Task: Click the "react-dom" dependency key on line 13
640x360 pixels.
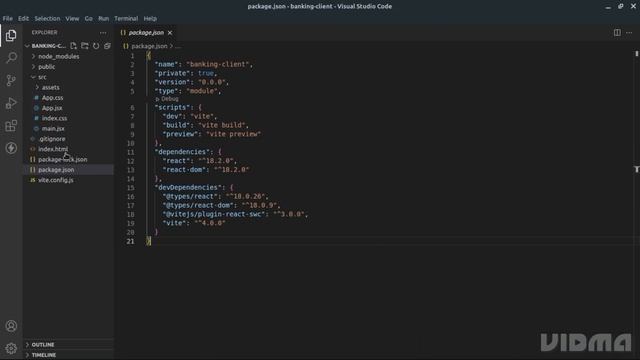Action: click(184, 169)
